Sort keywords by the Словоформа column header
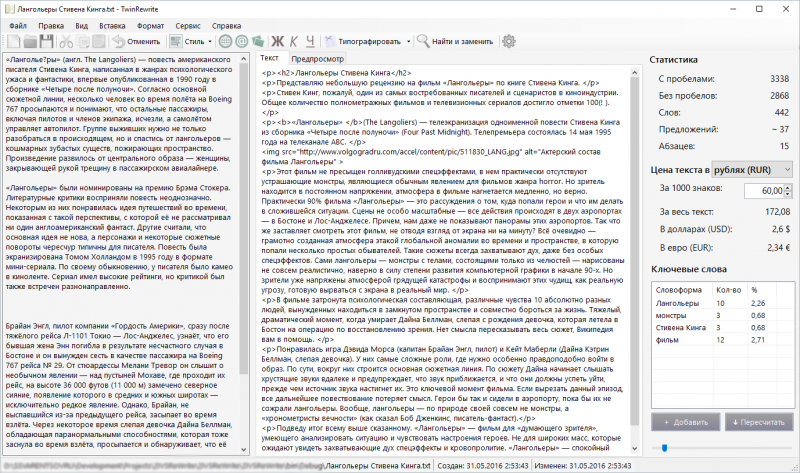800x473 pixels. pyautogui.click(x=682, y=290)
